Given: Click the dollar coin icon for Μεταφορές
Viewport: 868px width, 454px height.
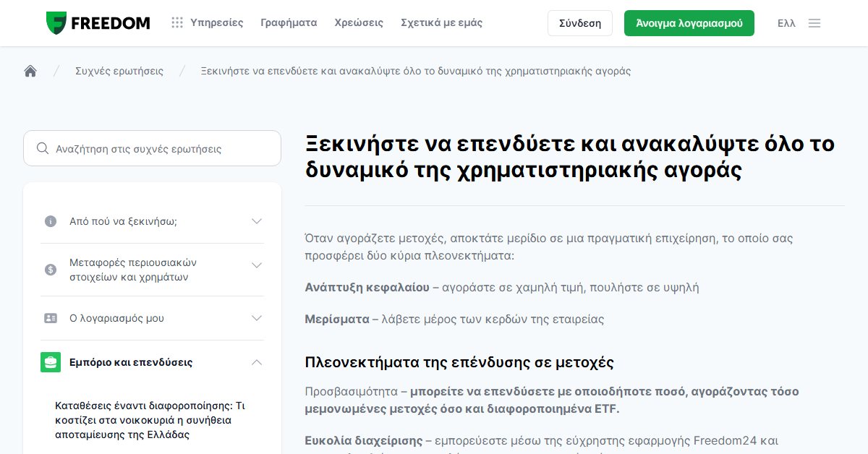Looking at the screenshot, I should click(51, 270).
